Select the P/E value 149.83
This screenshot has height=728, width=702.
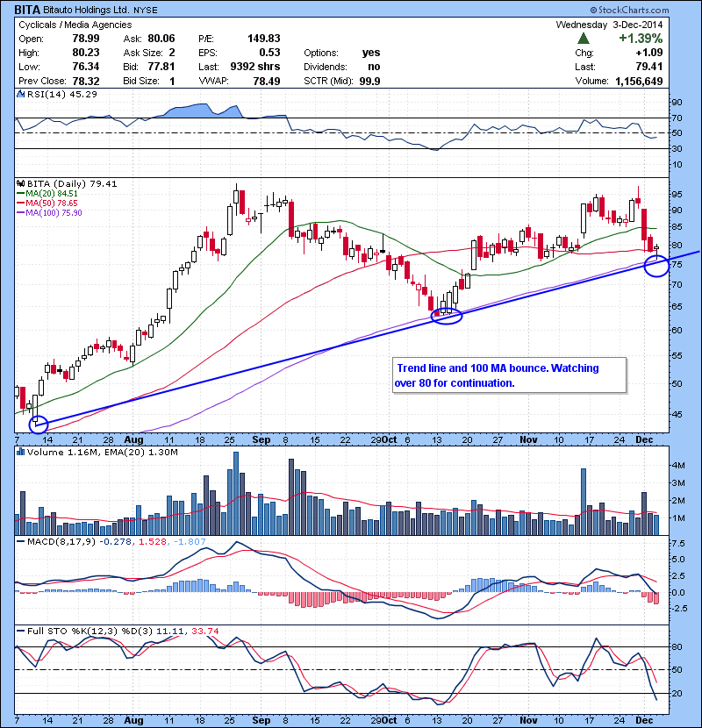coord(263,39)
